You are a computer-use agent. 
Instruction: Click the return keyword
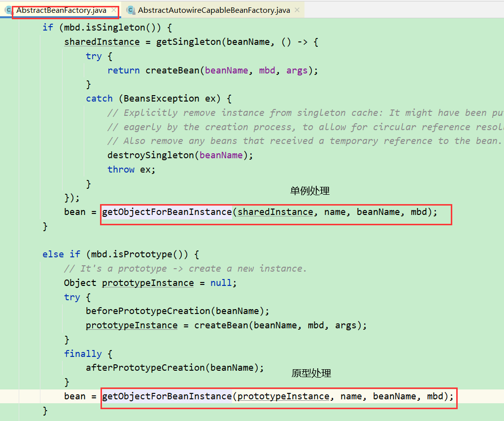pos(124,70)
